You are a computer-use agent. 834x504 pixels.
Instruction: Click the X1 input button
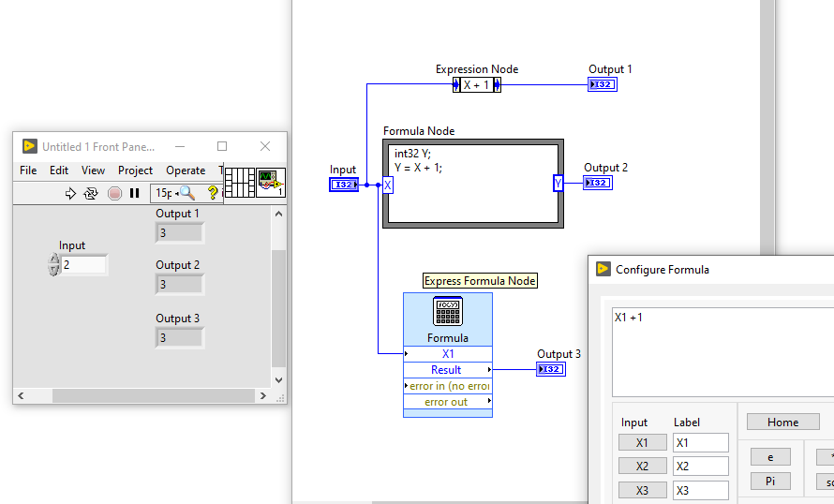642,443
